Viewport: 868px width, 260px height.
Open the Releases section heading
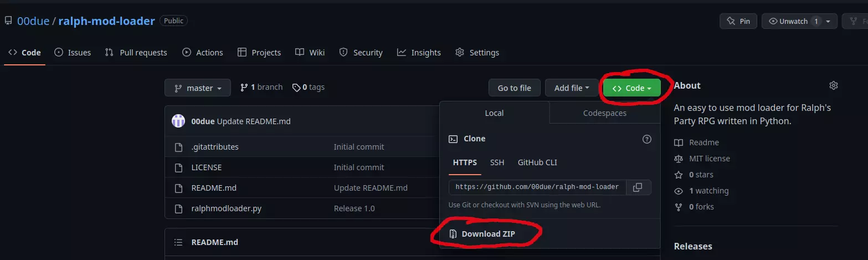coord(693,246)
